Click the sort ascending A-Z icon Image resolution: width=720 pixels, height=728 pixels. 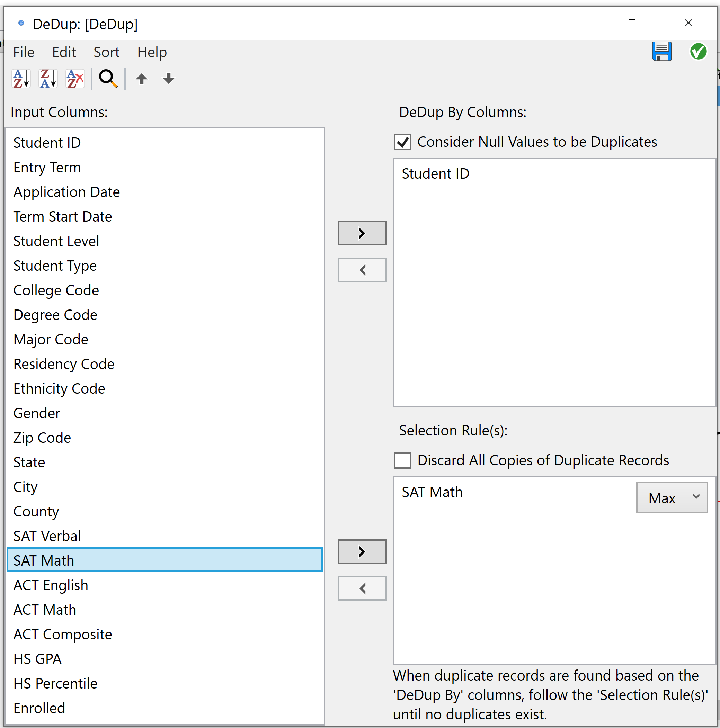21,79
